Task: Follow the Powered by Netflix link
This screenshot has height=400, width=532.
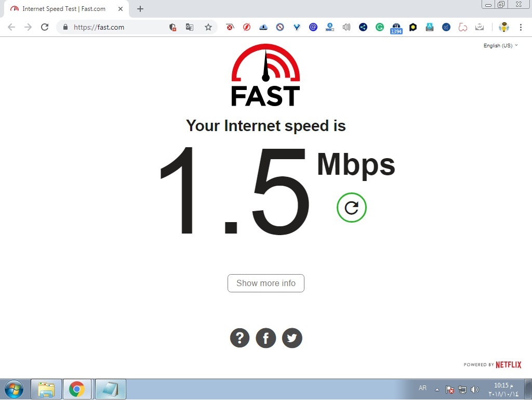Action: pos(493,365)
